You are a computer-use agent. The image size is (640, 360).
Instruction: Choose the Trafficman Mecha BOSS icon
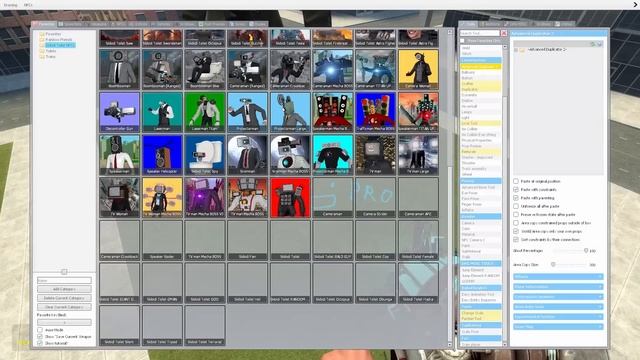(x=376, y=112)
